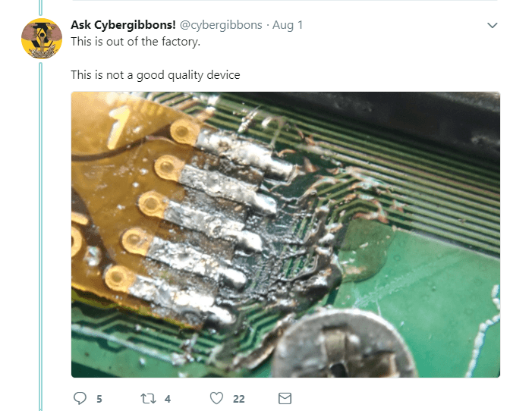Send tweet via Direct Message envelope icon
Viewport: 532px width, 411px height.
tap(285, 398)
